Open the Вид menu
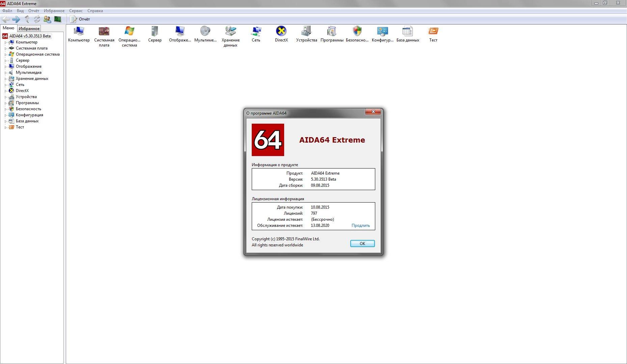This screenshot has height=364, width=627. coord(20,11)
